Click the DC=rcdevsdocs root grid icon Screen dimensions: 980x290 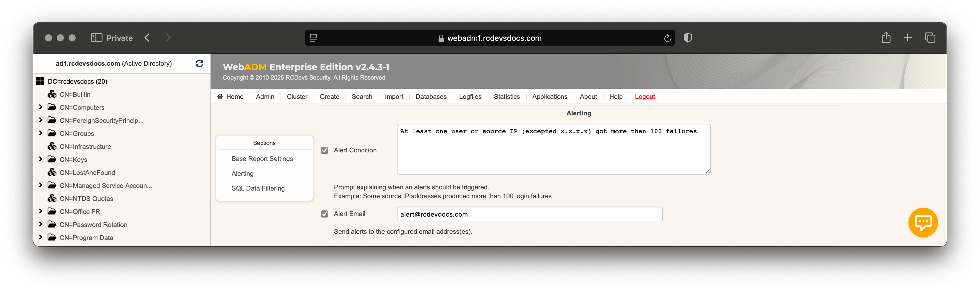[x=40, y=81]
